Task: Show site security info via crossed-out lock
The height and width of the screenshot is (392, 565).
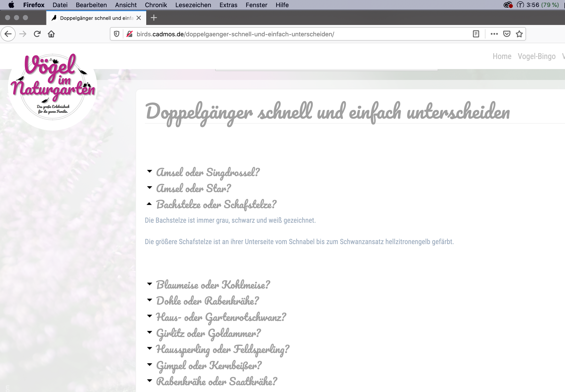Action: click(130, 34)
